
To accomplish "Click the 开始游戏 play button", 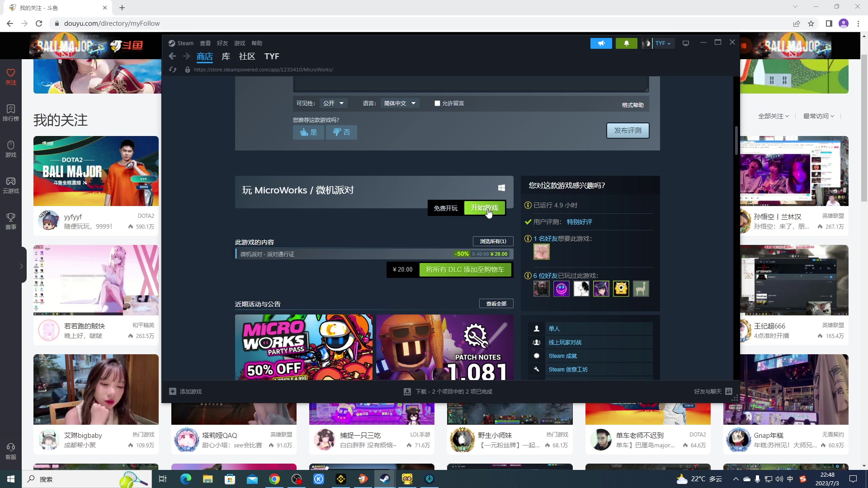I will 485,208.
